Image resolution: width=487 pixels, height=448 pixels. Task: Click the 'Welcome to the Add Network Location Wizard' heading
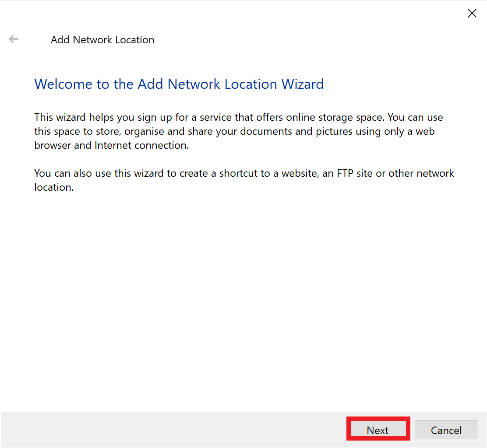coord(179,84)
